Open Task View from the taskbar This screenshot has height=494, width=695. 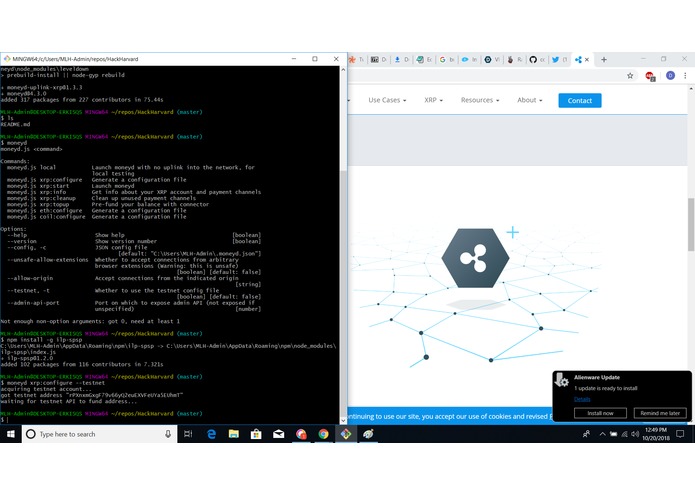[188, 434]
